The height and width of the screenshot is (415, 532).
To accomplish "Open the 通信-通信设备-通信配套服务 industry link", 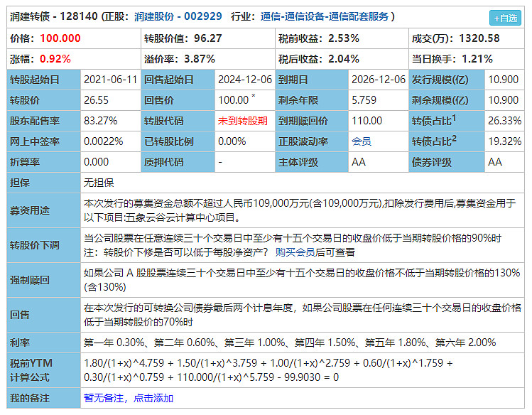I will point(325,16).
